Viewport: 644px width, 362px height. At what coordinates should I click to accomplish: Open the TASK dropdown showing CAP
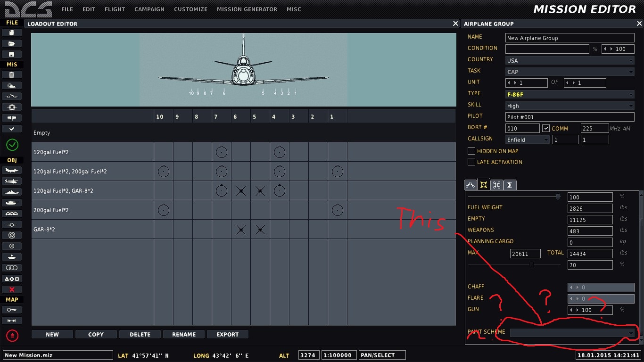click(570, 72)
